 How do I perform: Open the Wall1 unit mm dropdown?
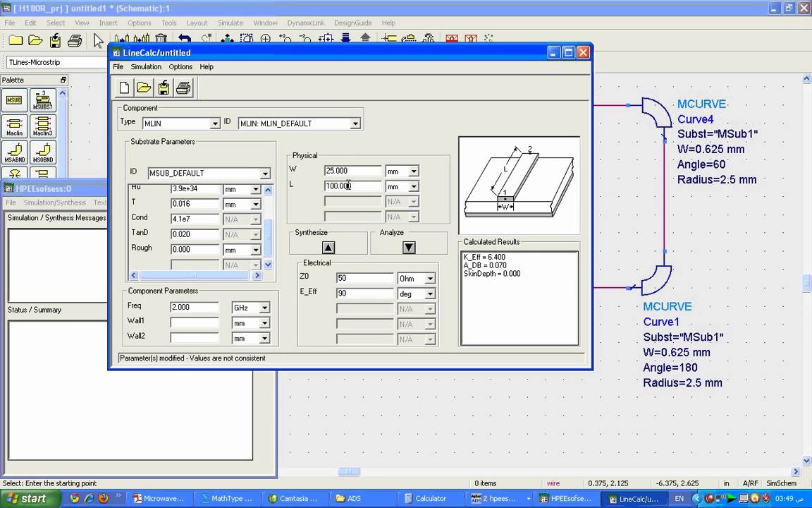click(264, 323)
